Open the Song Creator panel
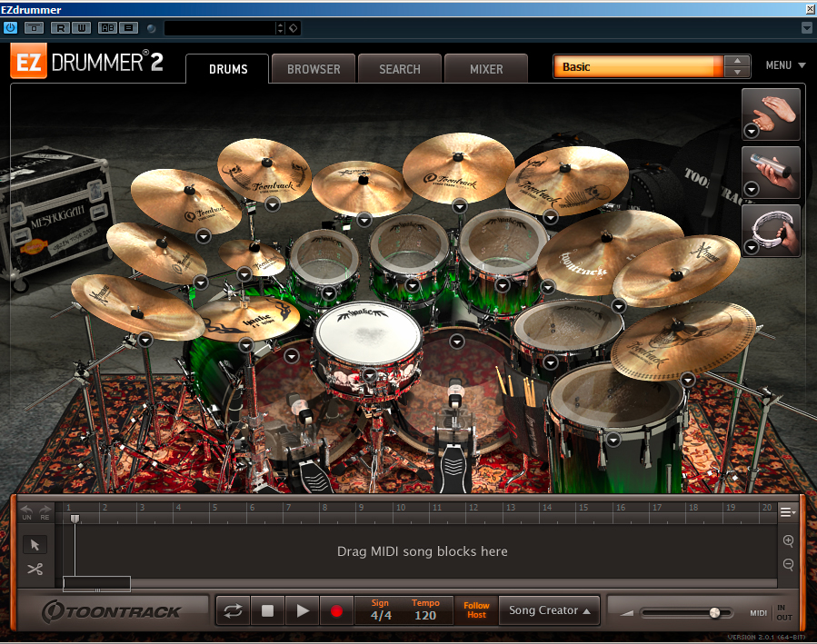The image size is (817, 644). pyautogui.click(x=549, y=610)
